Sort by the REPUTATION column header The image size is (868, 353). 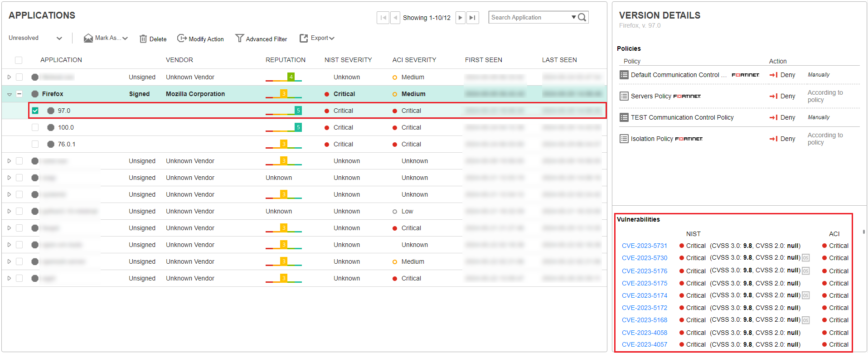pos(286,60)
